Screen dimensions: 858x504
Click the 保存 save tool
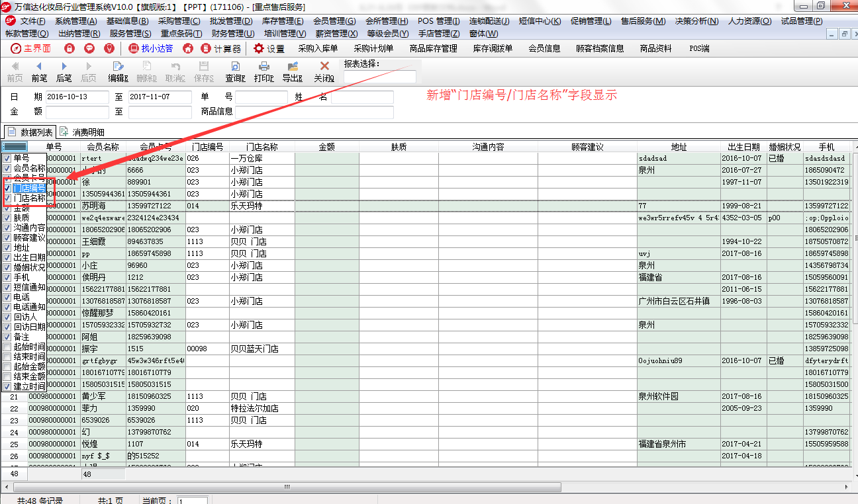(x=204, y=71)
